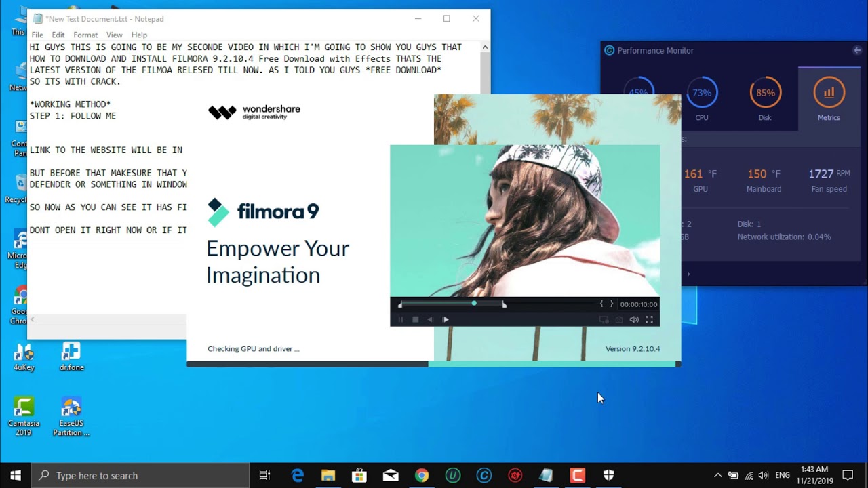Open the red round taskbar icon
This screenshot has height=488, width=868.
pos(515,475)
